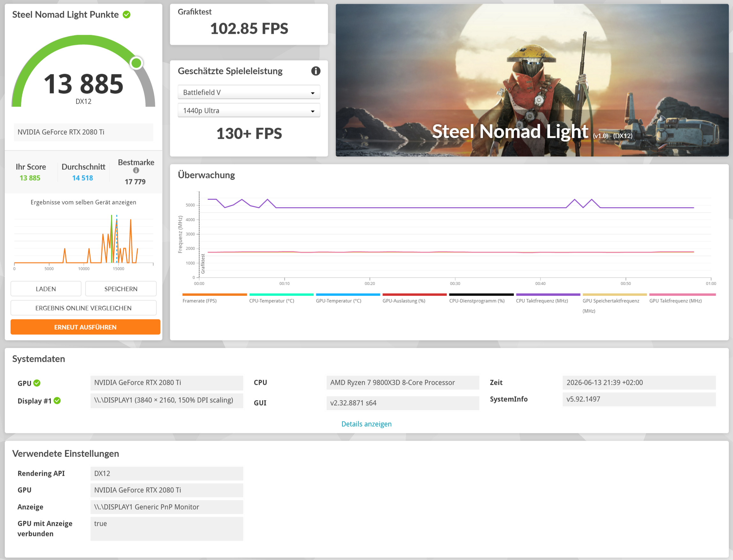
Task: Click the green score indicator knob on gauge
Action: [136, 63]
